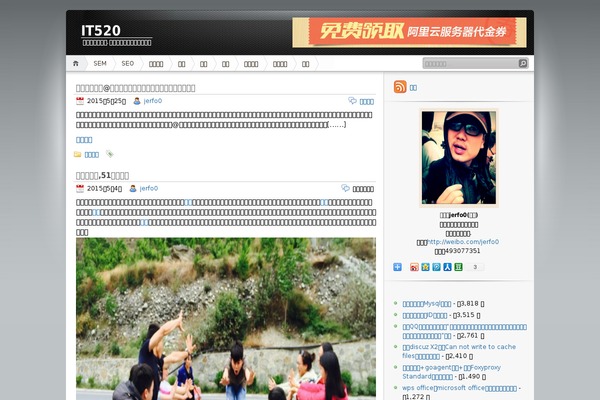Screen dimensions: 600x400
Task: Open author jerfo0 on the May 4 post
Action: [x=149, y=188]
